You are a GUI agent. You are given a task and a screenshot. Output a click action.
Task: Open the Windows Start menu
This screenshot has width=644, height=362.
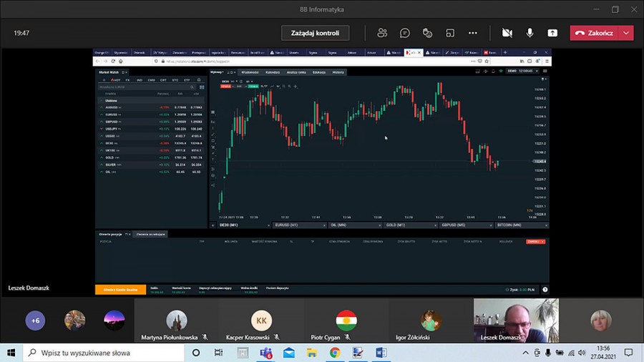(11, 353)
